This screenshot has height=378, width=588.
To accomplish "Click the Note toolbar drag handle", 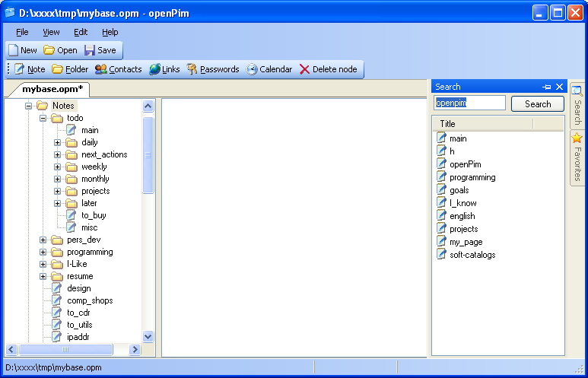I will pos(8,69).
